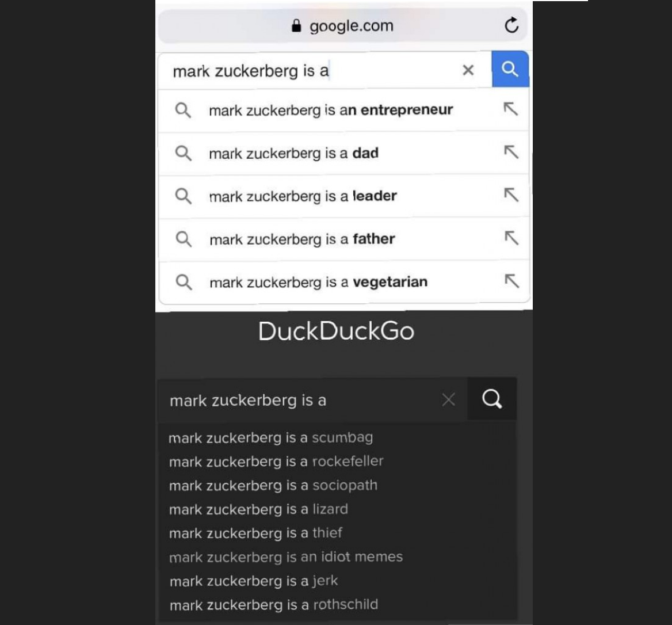
Task: Fill query using the vegetarian suggestion arrow
Action: [x=511, y=281]
